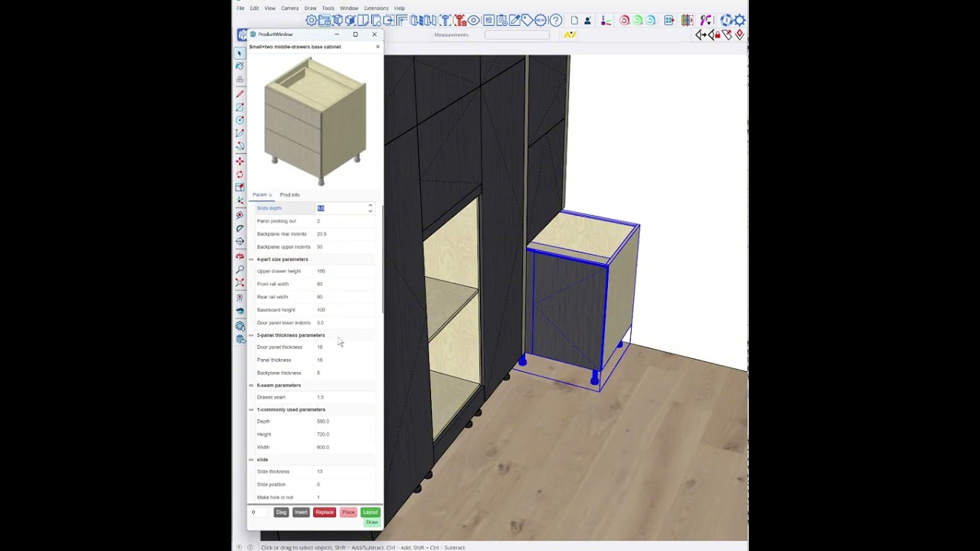The width and height of the screenshot is (980, 551).
Task: Select the arrow Select tool
Action: (240, 54)
